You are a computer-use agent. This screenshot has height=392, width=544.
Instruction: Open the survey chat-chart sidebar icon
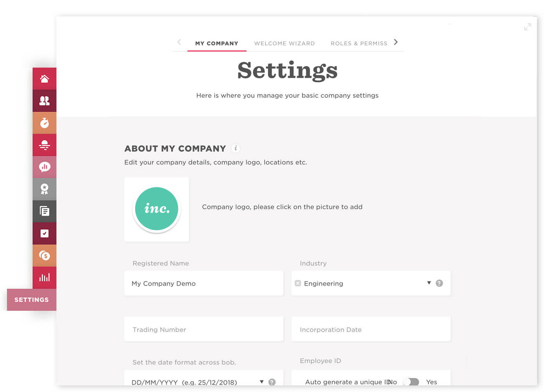pos(45,167)
